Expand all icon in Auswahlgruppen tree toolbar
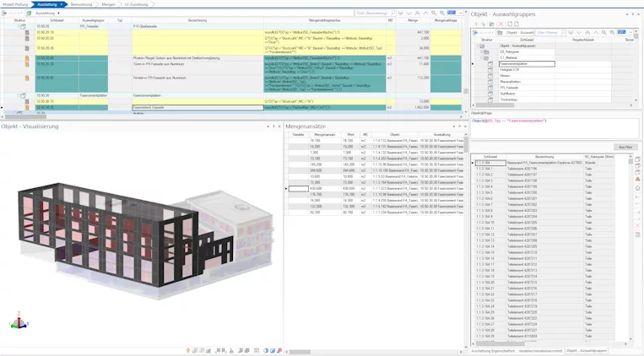Image resolution: width=644 pixels, height=356 pixels. [x=571, y=32]
